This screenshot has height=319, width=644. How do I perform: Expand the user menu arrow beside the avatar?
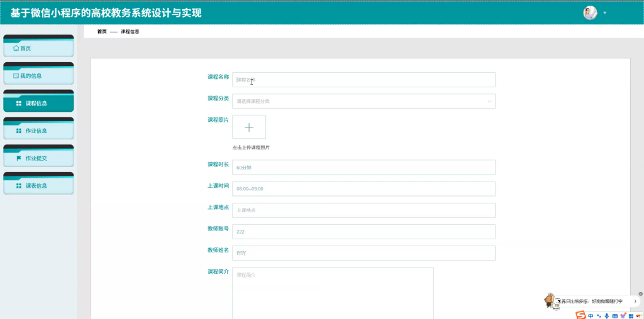click(604, 13)
